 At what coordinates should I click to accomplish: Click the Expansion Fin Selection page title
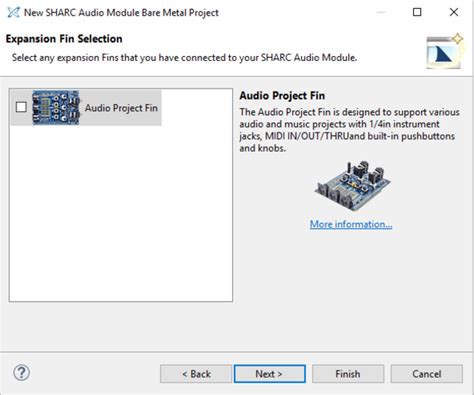click(64, 39)
